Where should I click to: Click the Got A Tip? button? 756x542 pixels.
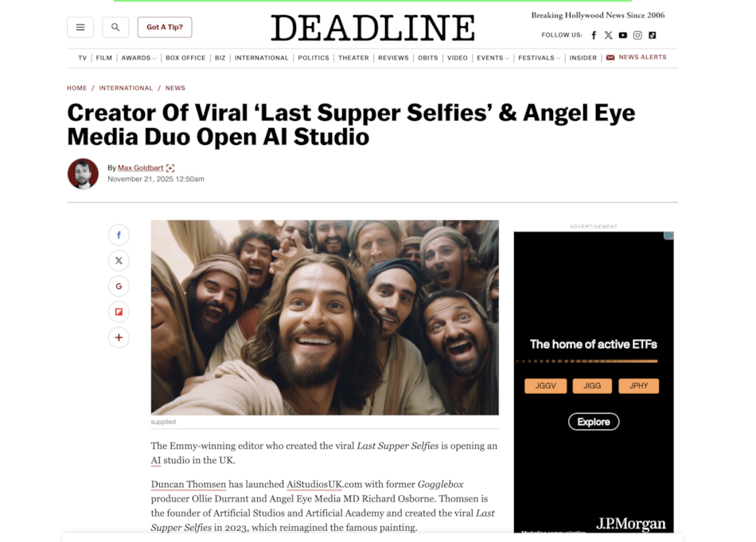165,27
